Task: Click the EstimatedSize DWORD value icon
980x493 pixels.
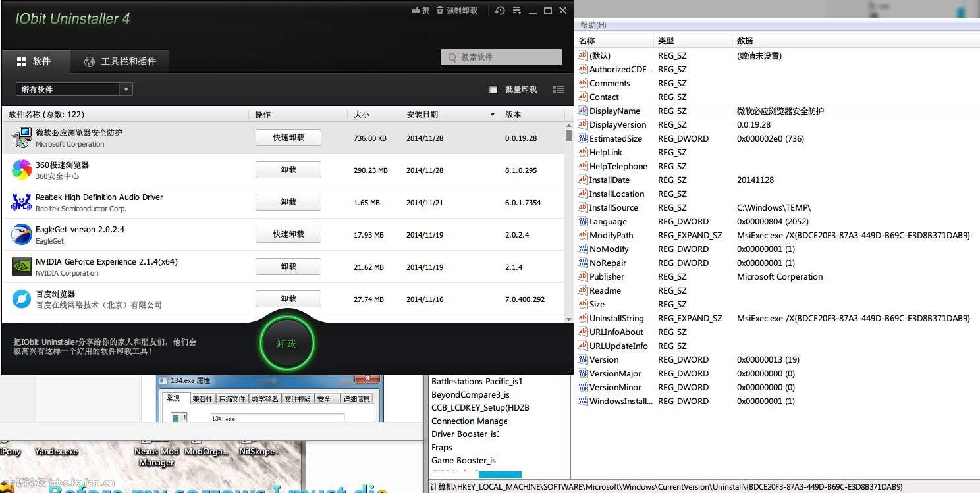Action: (x=582, y=138)
